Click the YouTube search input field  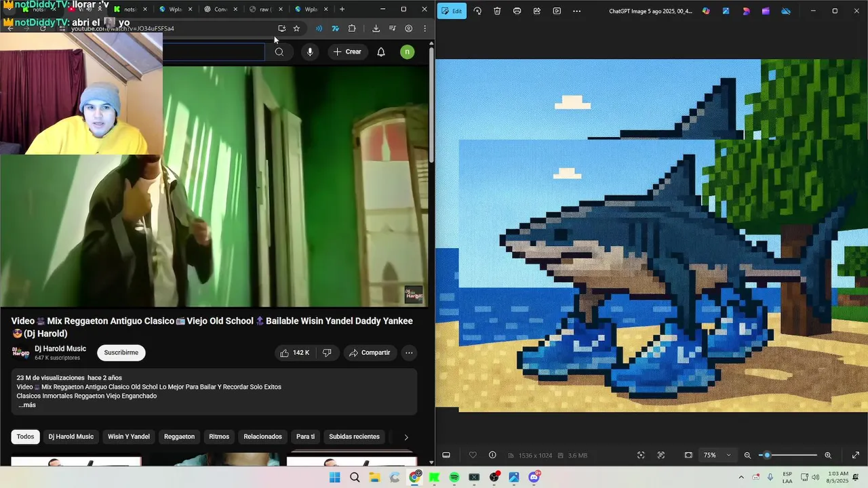point(214,52)
